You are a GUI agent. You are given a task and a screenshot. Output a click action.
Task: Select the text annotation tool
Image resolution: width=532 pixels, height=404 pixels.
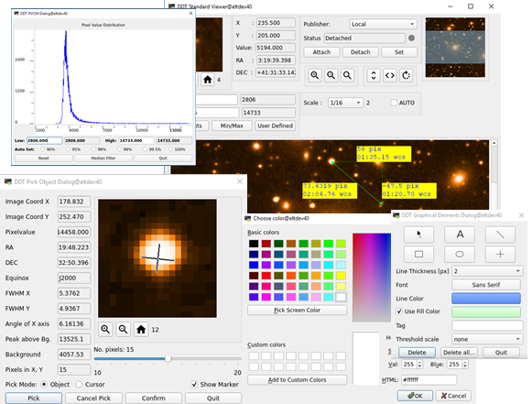460,235
